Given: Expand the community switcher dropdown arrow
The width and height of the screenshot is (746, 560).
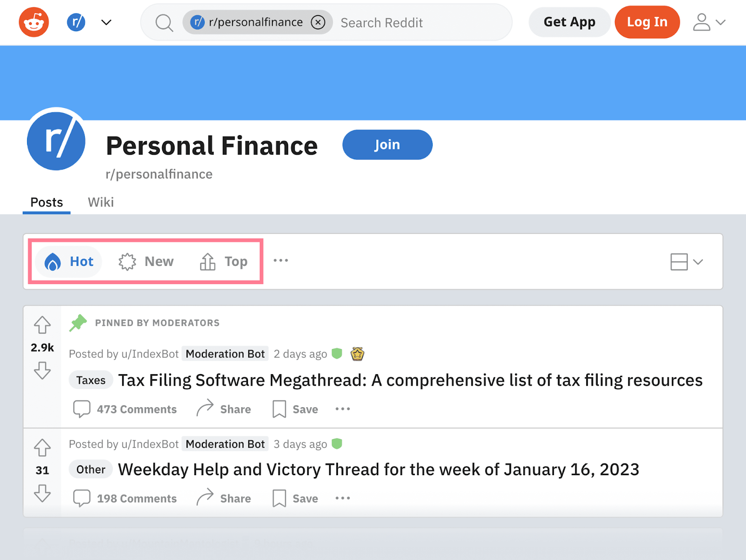Looking at the screenshot, I should [x=106, y=22].
